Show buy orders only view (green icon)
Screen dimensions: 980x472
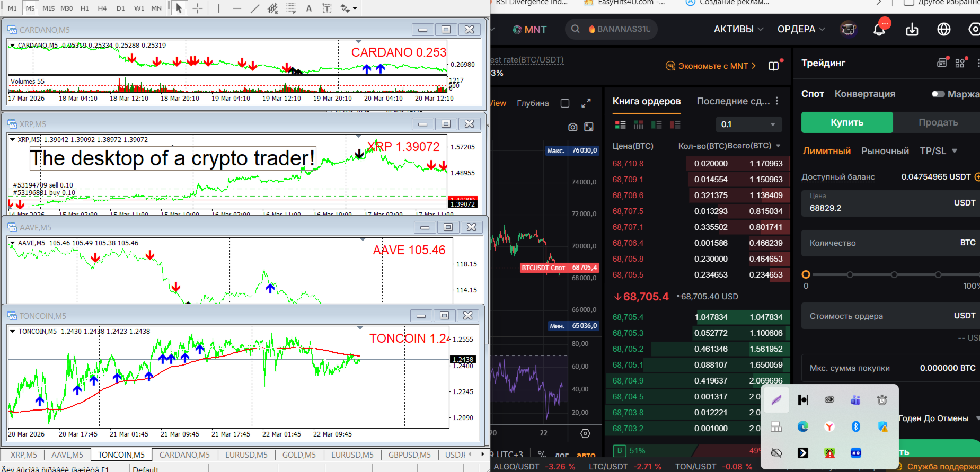pos(657,124)
